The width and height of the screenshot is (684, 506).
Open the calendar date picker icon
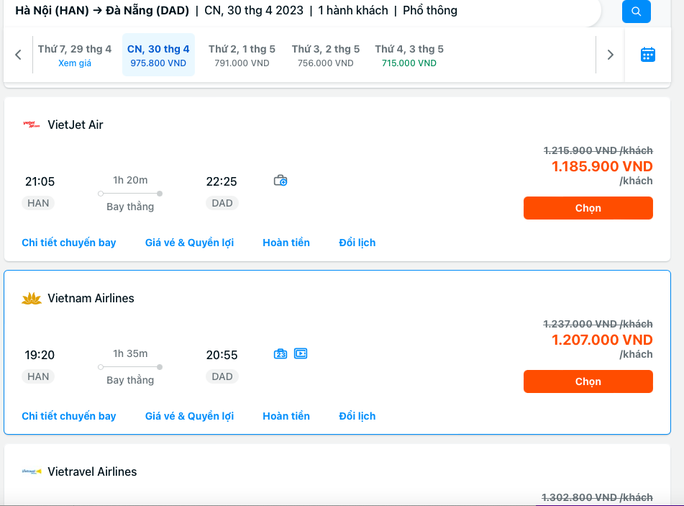tap(647, 55)
